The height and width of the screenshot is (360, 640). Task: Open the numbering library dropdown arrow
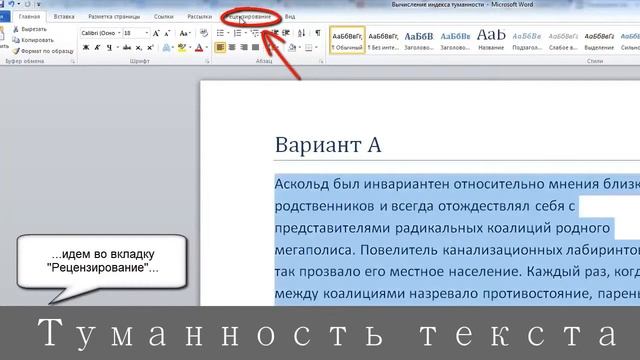pos(246,33)
